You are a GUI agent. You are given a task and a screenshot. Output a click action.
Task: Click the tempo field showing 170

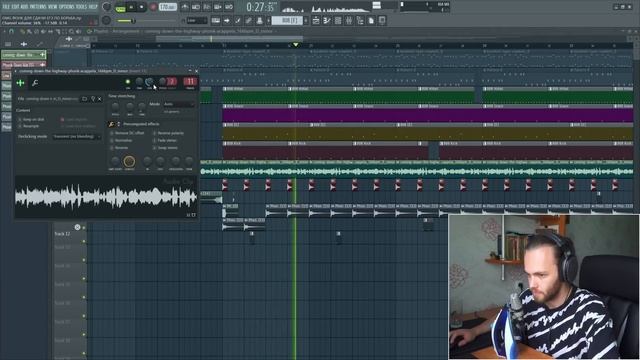(x=167, y=7)
